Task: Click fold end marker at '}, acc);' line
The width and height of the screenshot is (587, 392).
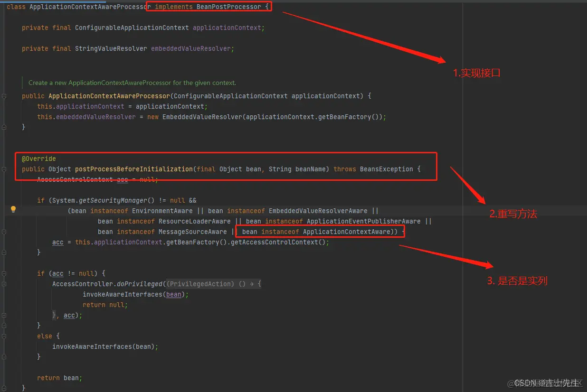Action: (4, 315)
